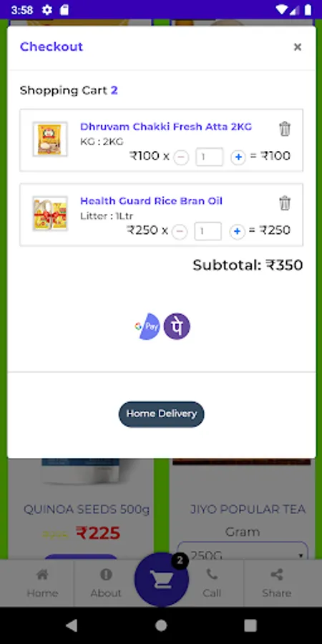Decrease Atta quantity with minus button

pos(181,157)
